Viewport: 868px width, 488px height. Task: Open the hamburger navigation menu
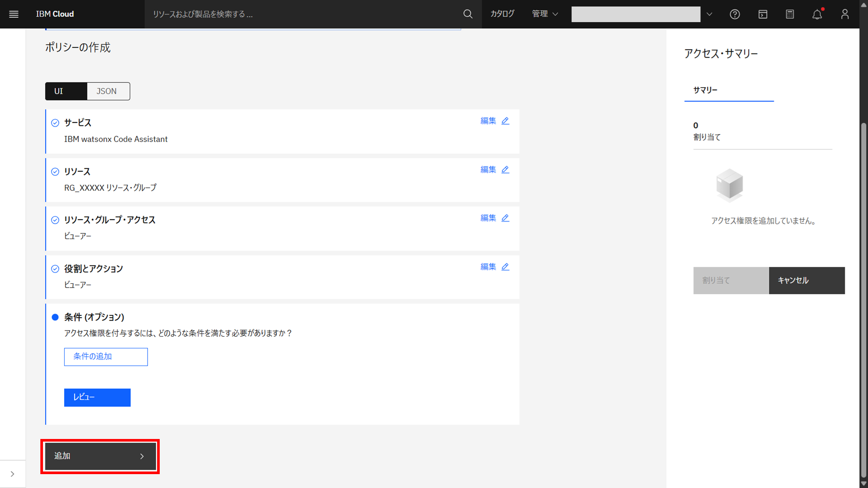point(14,14)
